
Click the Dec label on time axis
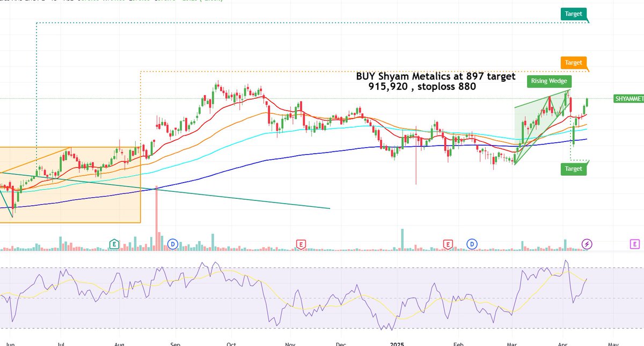tap(341, 343)
